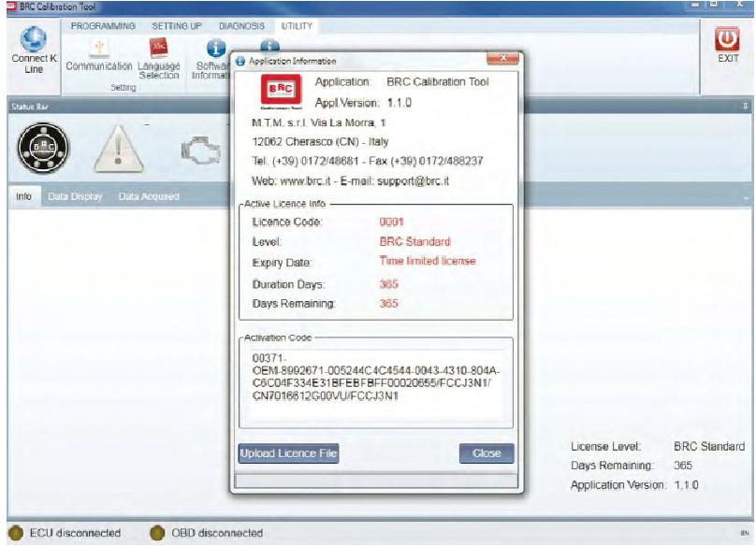756x546 pixels.
Task: Switch to the Data Display tab
Action: coord(74,197)
